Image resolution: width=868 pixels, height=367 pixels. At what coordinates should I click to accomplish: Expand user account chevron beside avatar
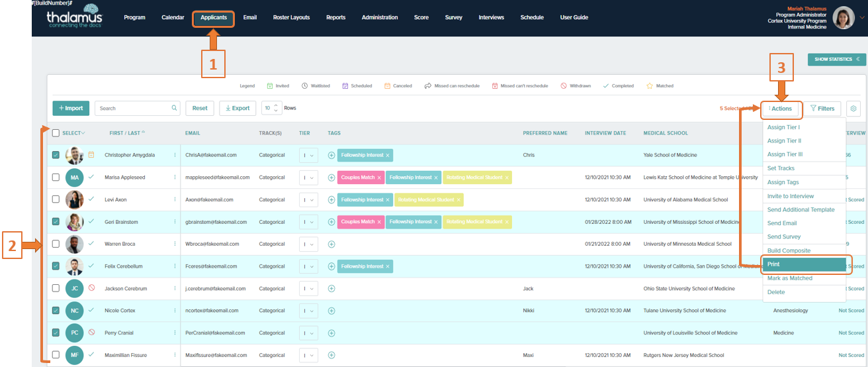[x=862, y=18]
